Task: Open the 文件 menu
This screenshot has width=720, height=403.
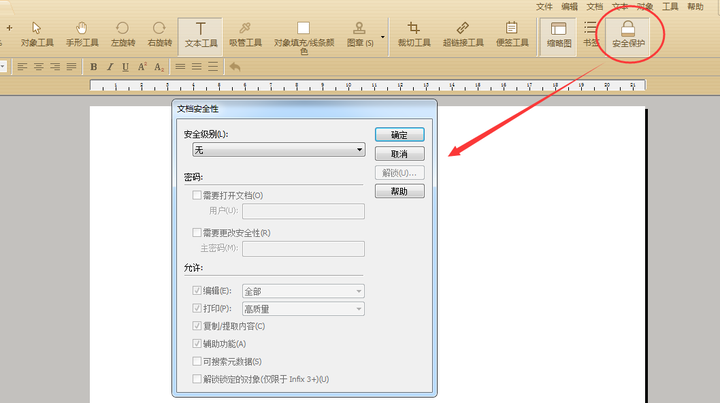Action: pyautogui.click(x=544, y=6)
